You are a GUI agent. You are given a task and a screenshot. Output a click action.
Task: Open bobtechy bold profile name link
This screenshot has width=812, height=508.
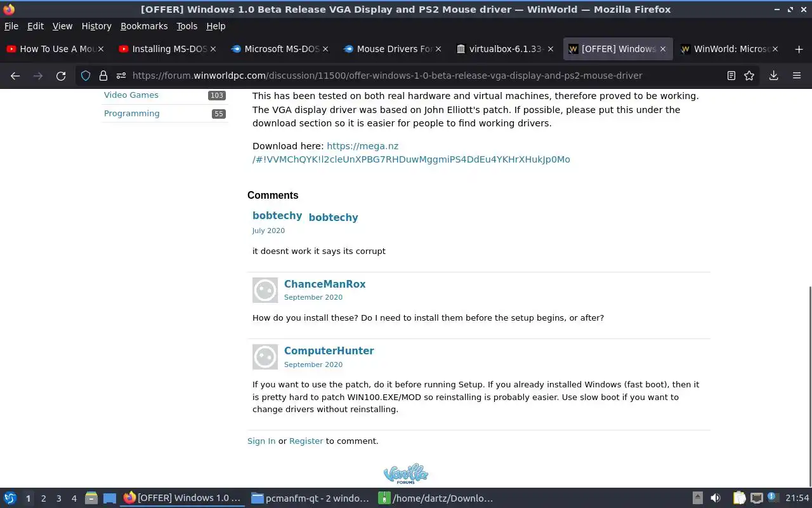point(334,217)
